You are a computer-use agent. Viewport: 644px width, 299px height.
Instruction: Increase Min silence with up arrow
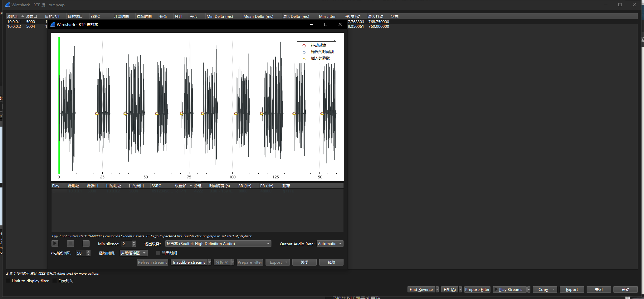(134, 242)
